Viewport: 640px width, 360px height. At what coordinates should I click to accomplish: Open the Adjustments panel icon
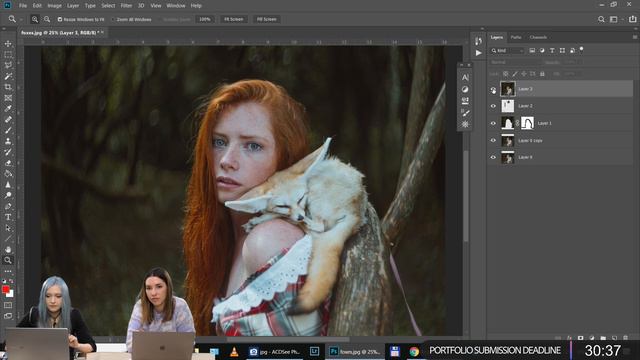coord(465,89)
